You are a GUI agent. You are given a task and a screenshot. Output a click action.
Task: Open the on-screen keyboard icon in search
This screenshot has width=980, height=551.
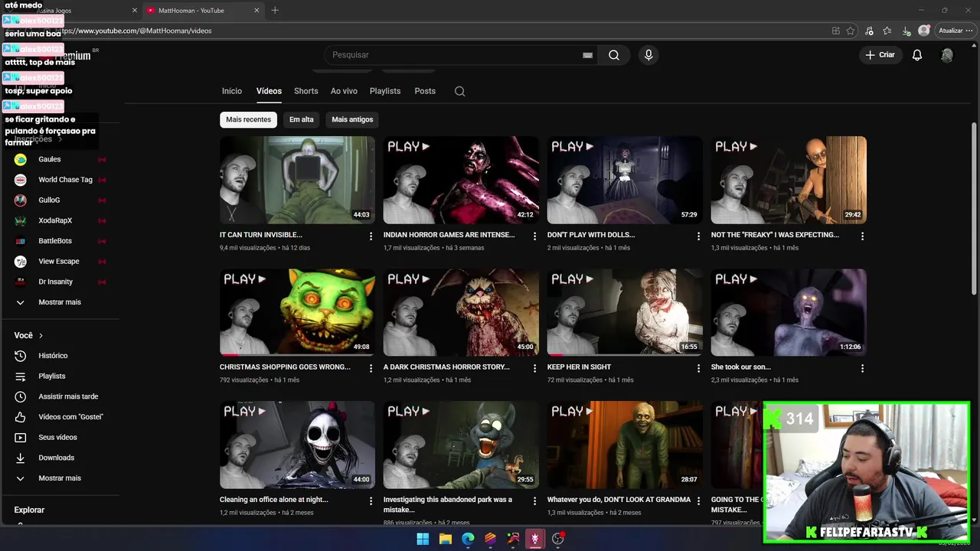click(x=588, y=55)
